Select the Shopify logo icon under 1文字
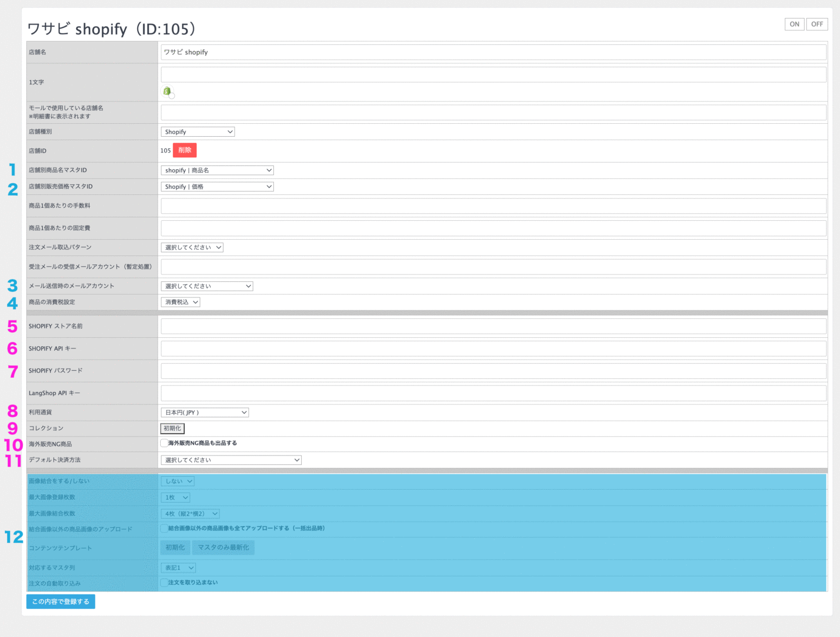Screen dimensions: 840x637 tap(167, 91)
